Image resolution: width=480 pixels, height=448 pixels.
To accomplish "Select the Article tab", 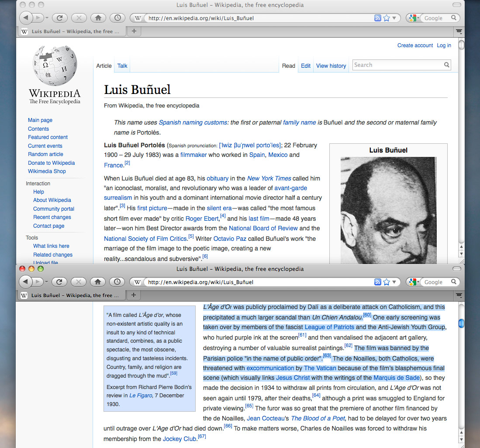I will point(104,66).
